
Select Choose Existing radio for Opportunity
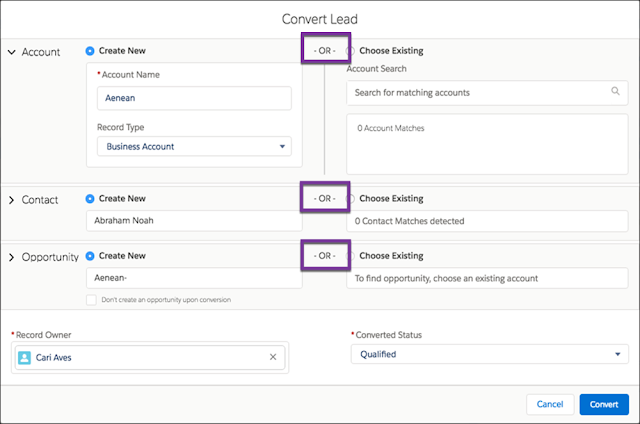(x=350, y=256)
